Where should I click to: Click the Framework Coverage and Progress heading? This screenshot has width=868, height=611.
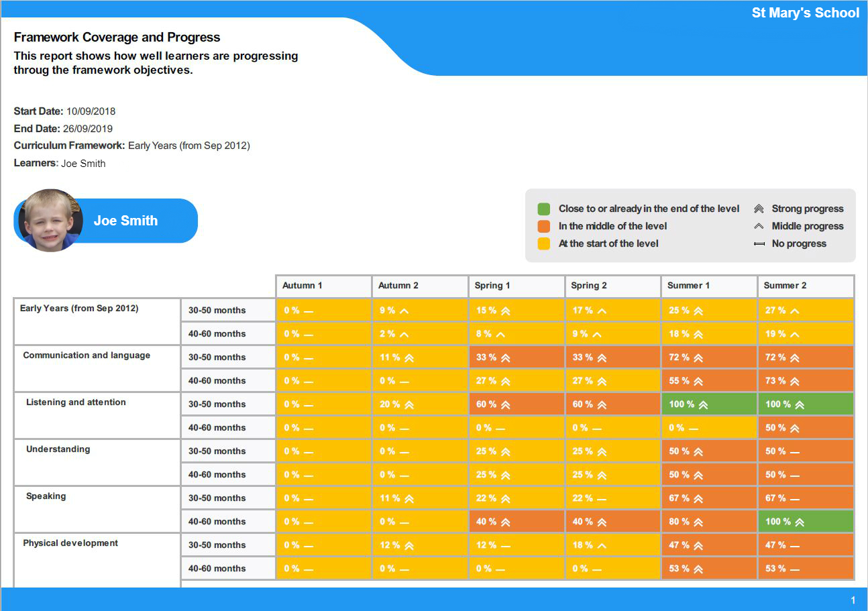[117, 38]
